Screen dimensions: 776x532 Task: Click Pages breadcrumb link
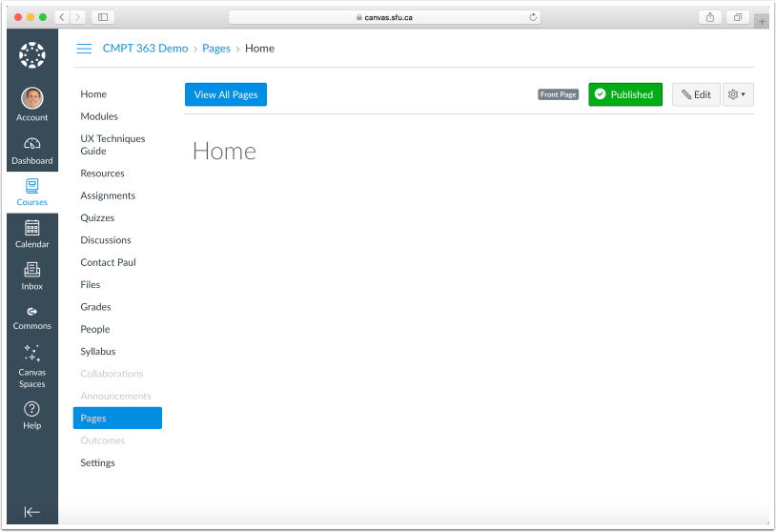click(216, 49)
